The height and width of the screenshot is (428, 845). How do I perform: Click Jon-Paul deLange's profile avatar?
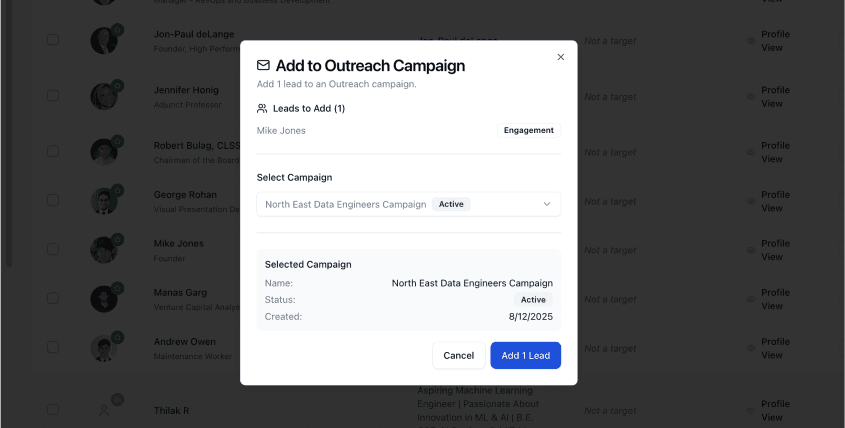pyautogui.click(x=103, y=41)
